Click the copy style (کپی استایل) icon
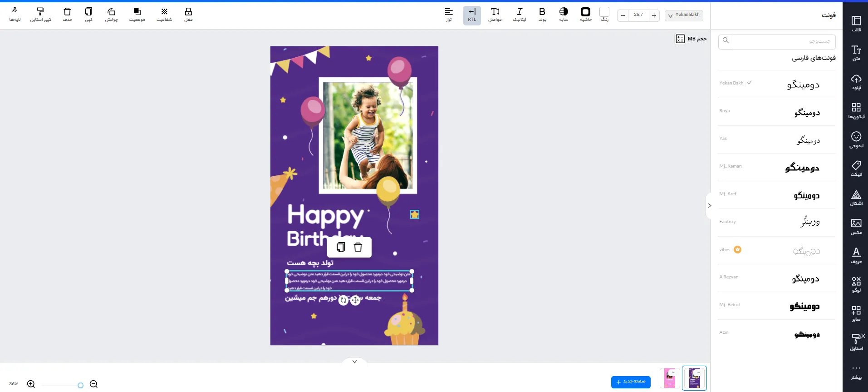868x392 pixels. (40, 14)
